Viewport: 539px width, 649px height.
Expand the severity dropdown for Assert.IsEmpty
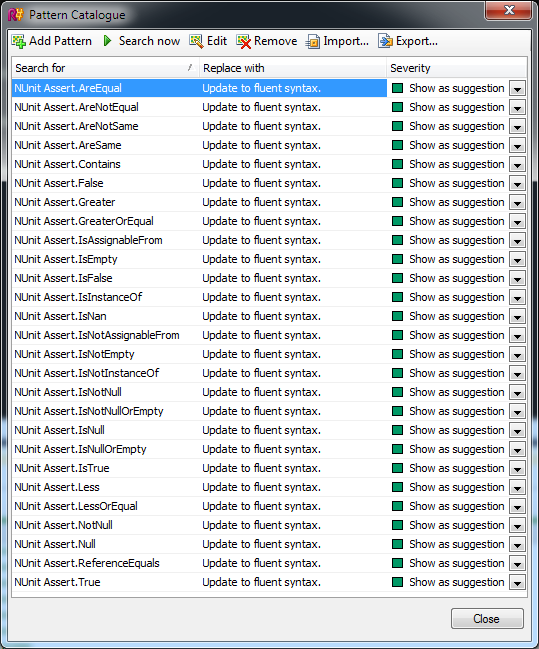point(517,260)
